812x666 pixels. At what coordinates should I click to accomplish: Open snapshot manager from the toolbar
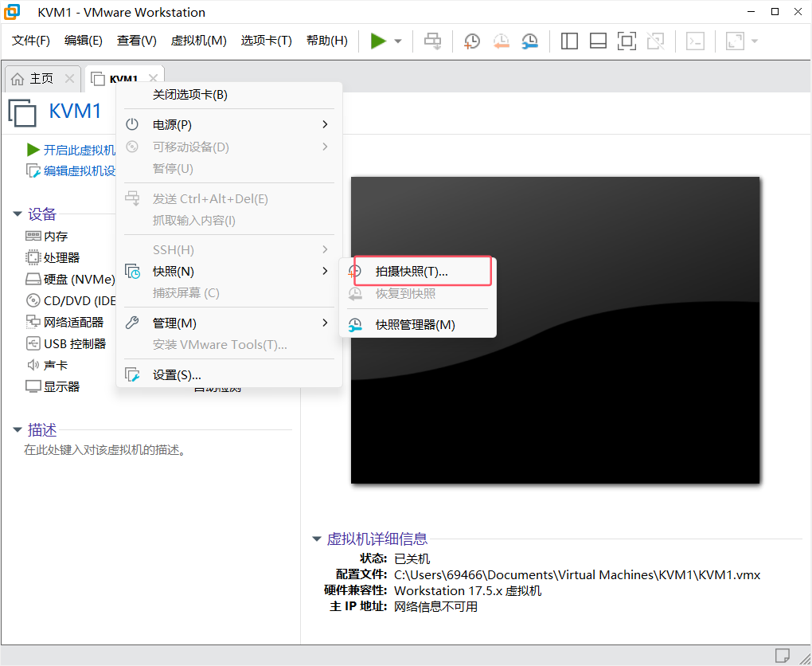click(529, 41)
